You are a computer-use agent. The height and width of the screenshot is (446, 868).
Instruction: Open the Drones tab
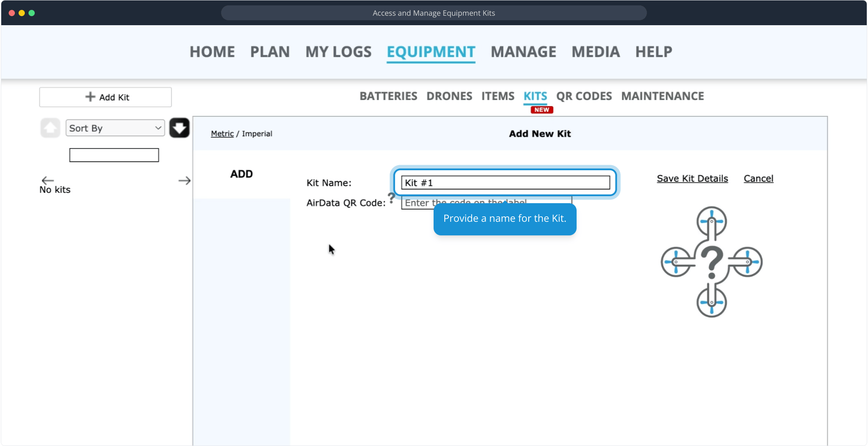tap(449, 96)
